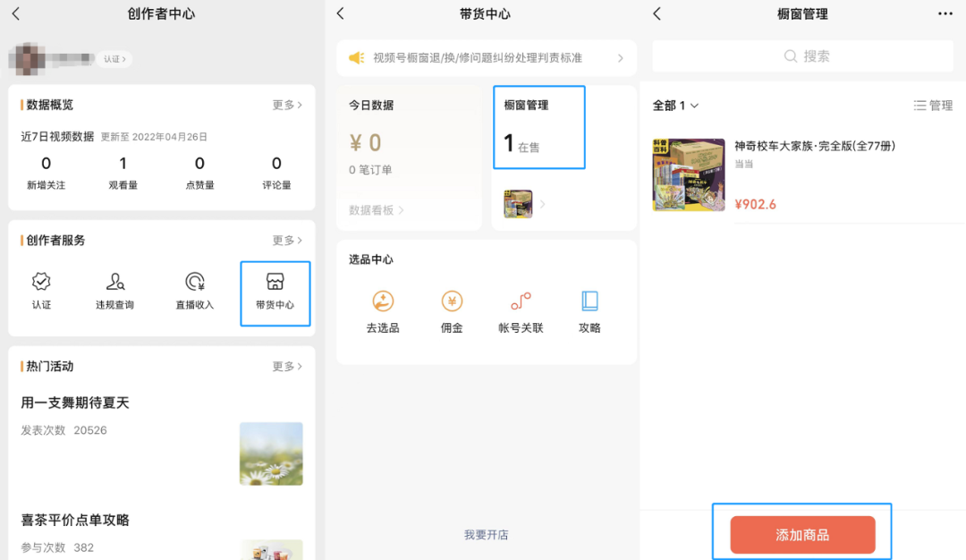This screenshot has height=560, width=966.
Task: Tap the 去选品 product selection icon
Action: tap(383, 302)
